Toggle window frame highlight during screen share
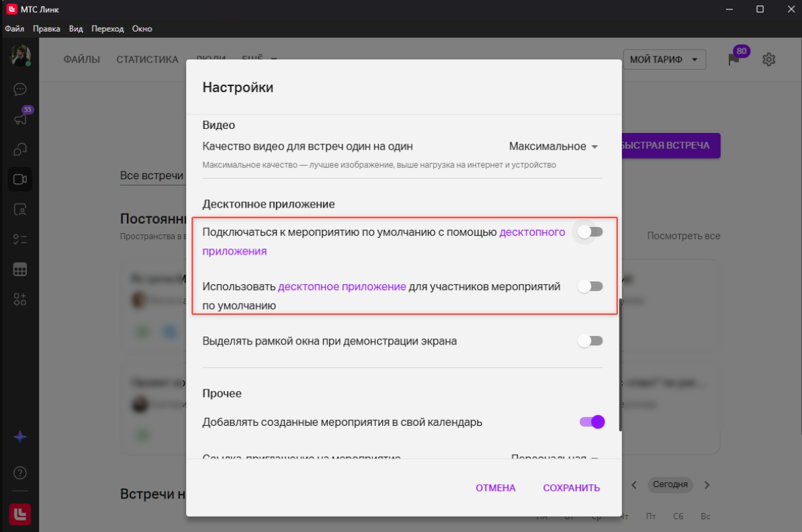802x532 pixels. [590, 341]
